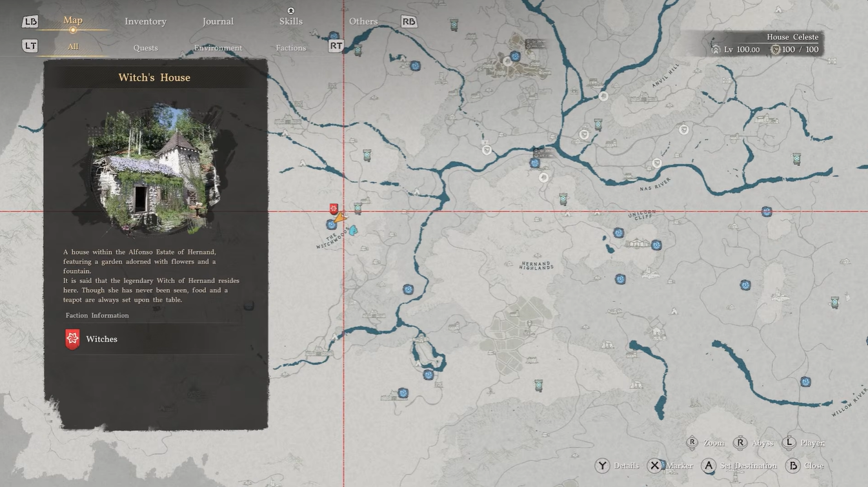This screenshot has width=868, height=487.
Task: Choose Set Destination
Action: tap(749, 466)
